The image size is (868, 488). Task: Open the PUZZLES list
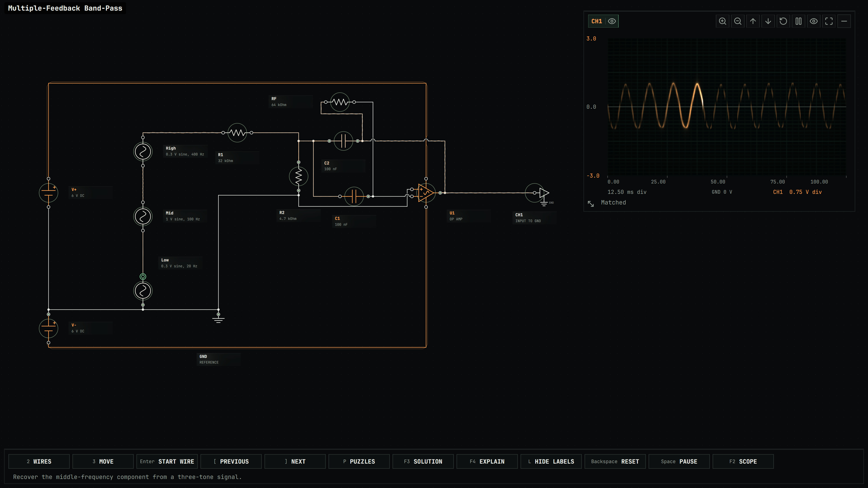pyautogui.click(x=359, y=461)
